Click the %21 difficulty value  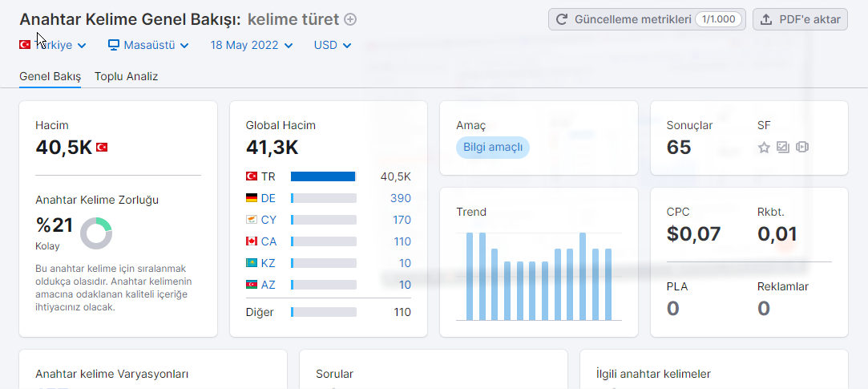(x=55, y=225)
